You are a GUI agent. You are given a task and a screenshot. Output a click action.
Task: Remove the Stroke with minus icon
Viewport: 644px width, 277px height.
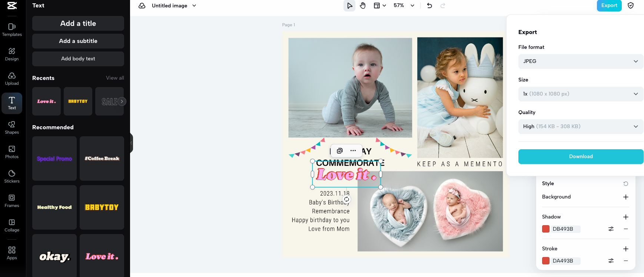(626, 261)
